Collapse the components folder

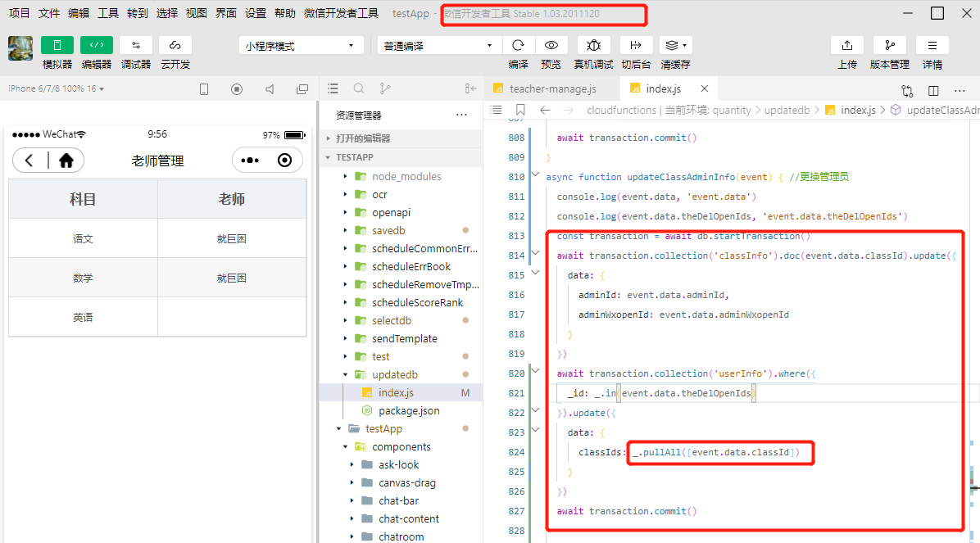point(402,447)
